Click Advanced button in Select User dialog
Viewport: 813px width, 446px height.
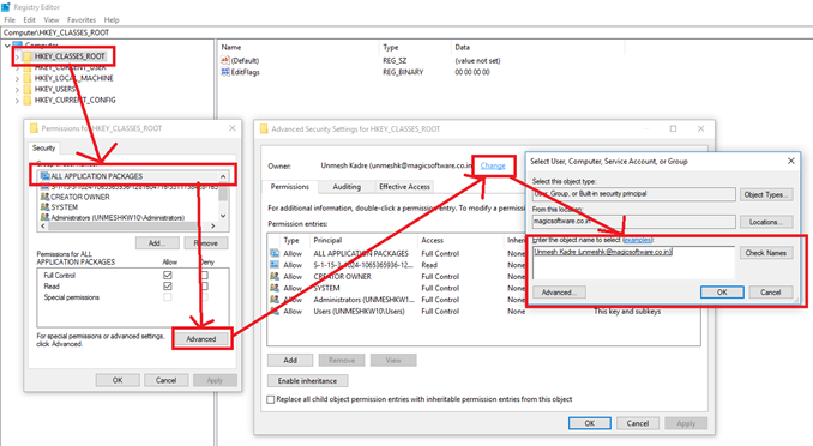click(x=559, y=292)
